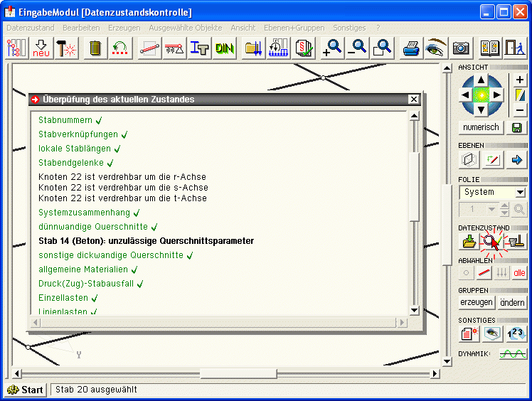Click the dialog's vertical scrollbar down arrow
Screen dimensions: 532x401
pos(415,310)
